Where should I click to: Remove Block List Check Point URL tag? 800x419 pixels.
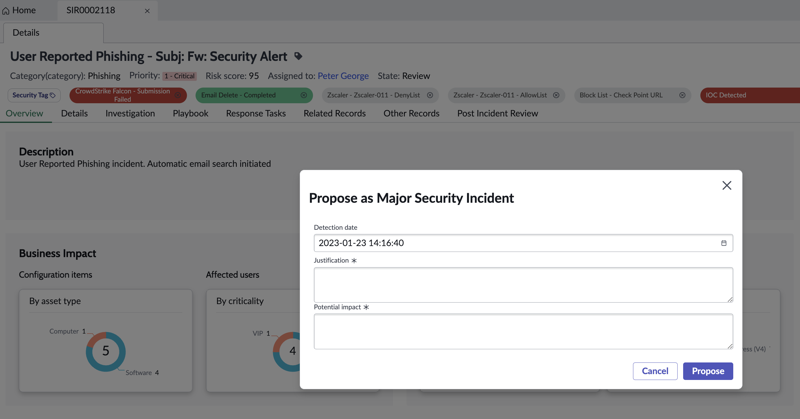[682, 95]
